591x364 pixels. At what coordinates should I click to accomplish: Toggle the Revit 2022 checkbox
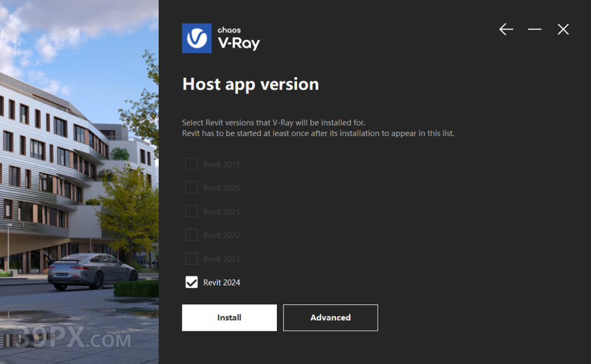coord(192,235)
